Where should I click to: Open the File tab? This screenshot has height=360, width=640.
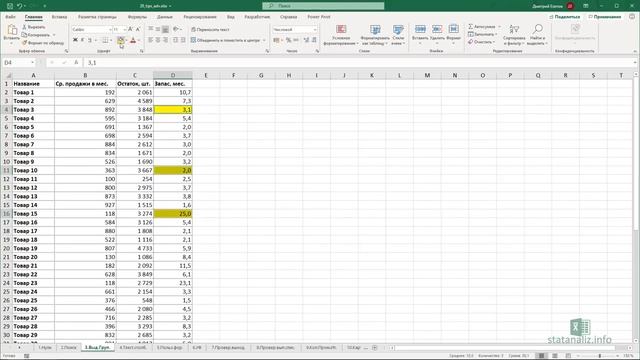[10, 17]
